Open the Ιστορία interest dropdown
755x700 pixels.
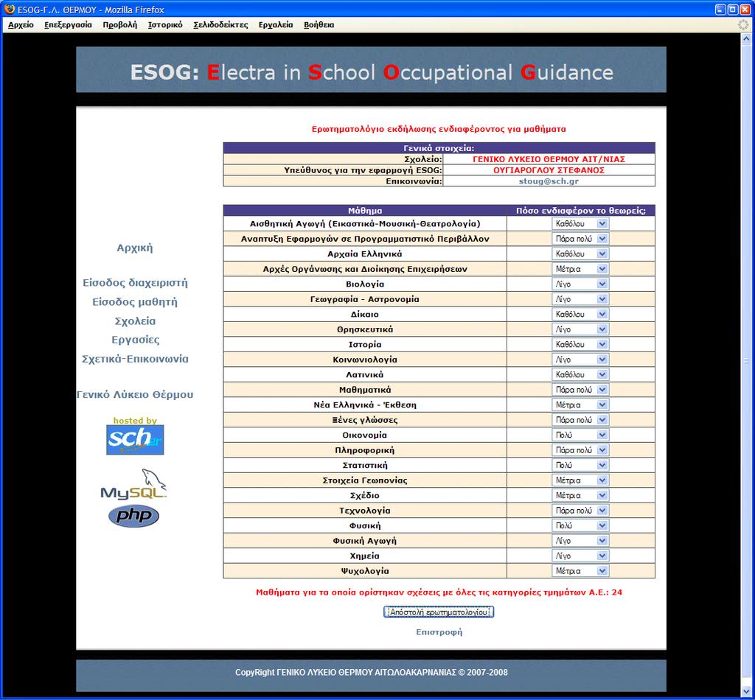click(580, 344)
